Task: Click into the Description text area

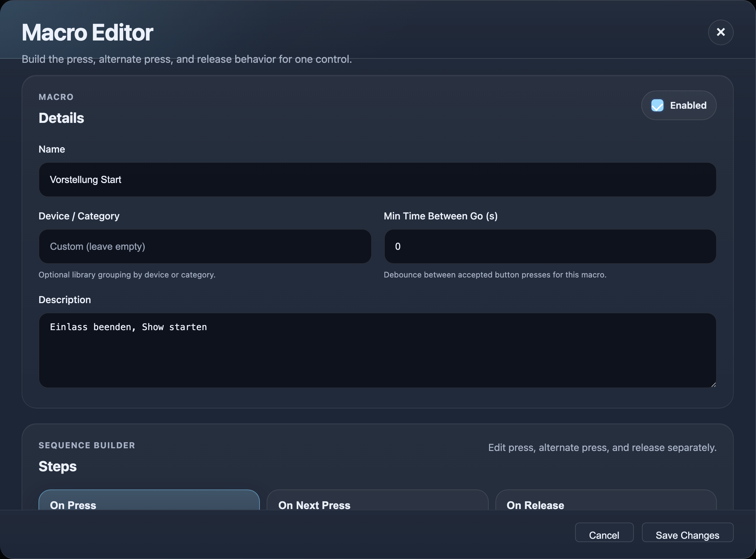Action: (x=377, y=350)
